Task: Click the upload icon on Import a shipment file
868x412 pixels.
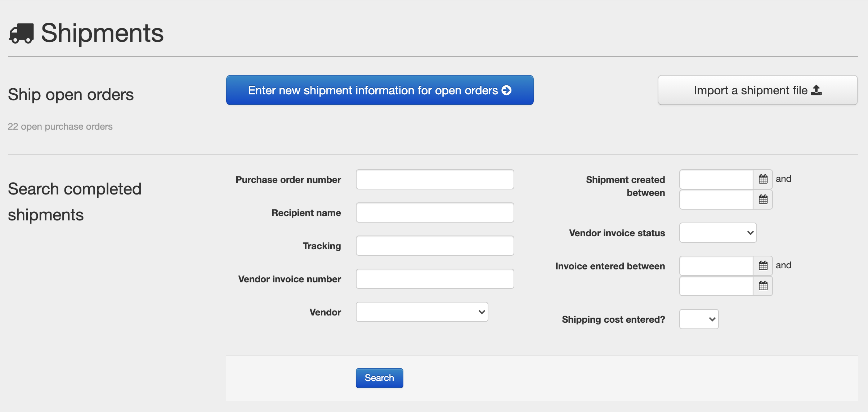Action: click(x=816, y=90)
